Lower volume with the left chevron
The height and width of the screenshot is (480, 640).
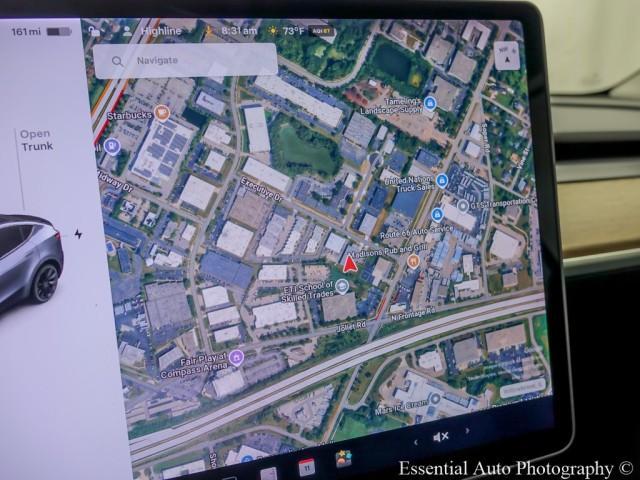click(x=416, y=442)
